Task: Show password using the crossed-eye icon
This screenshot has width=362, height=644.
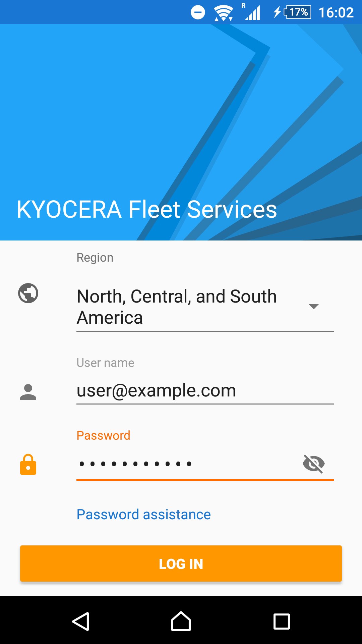Action: click(x=314, y=464)
